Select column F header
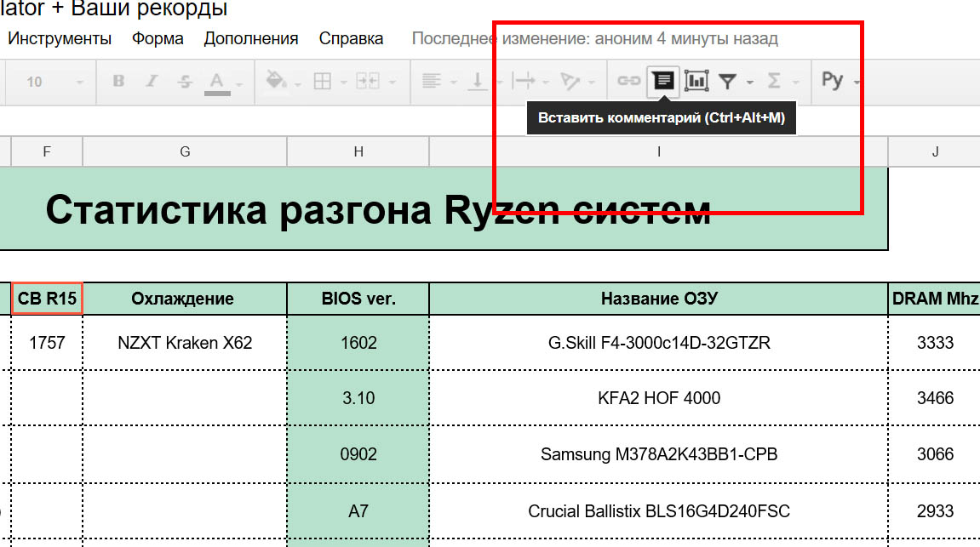This screenshot has height=547, width=980. 47,151
